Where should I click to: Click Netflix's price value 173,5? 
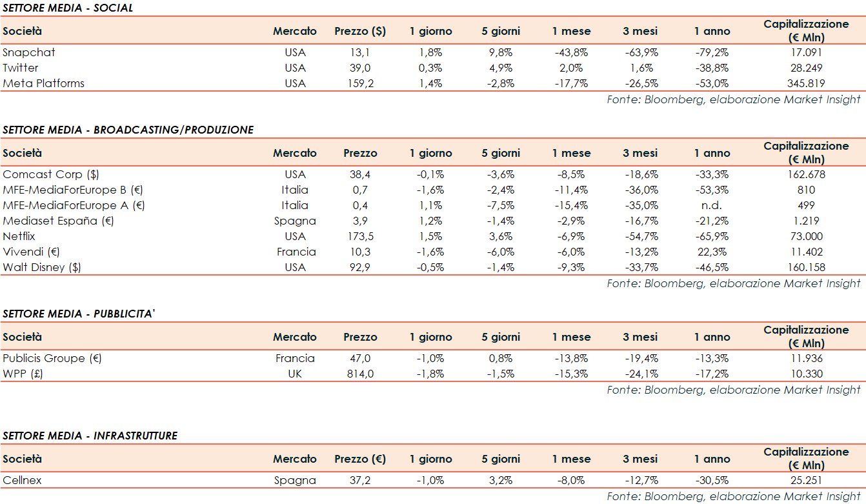360,236
